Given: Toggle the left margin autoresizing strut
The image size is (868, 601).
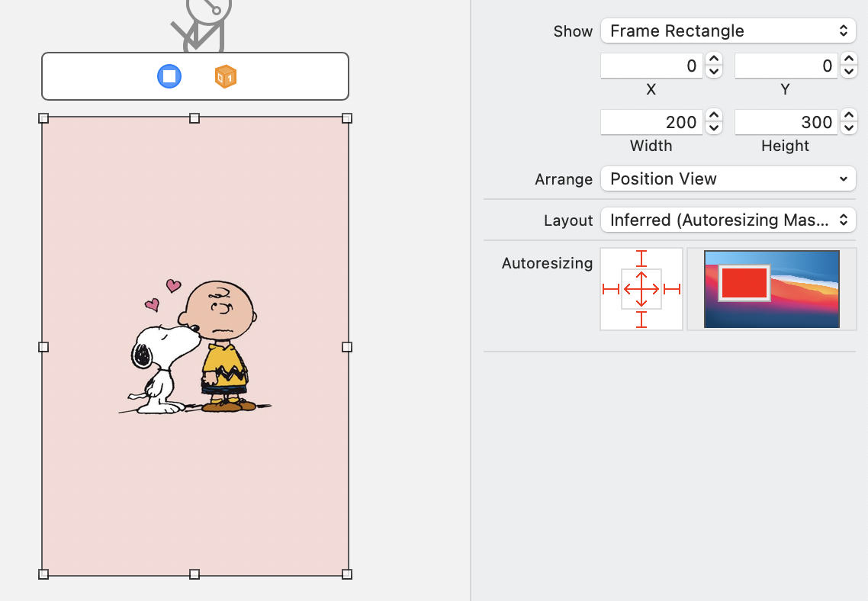Looking at the screenshot, I should pos(611,289).
